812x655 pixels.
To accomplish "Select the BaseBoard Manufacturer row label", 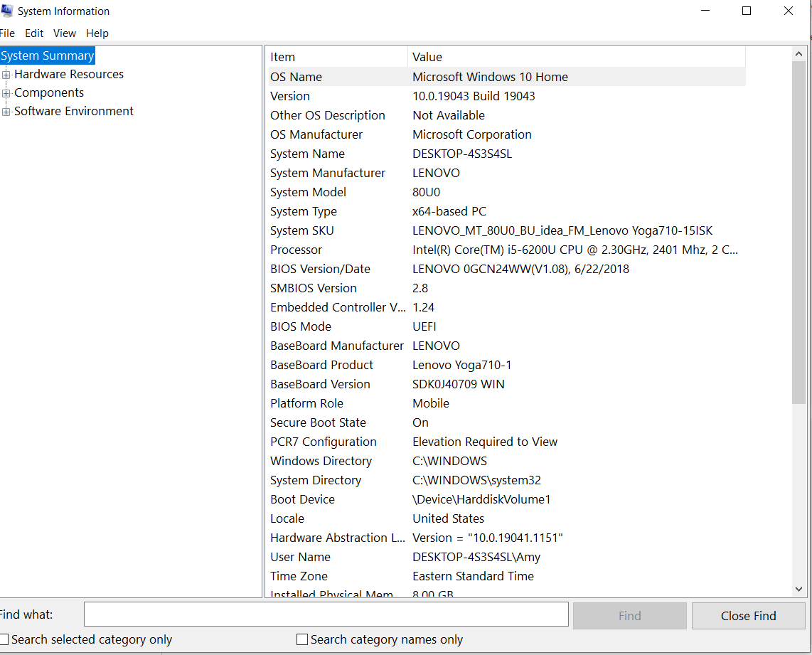I will (337, 346).
